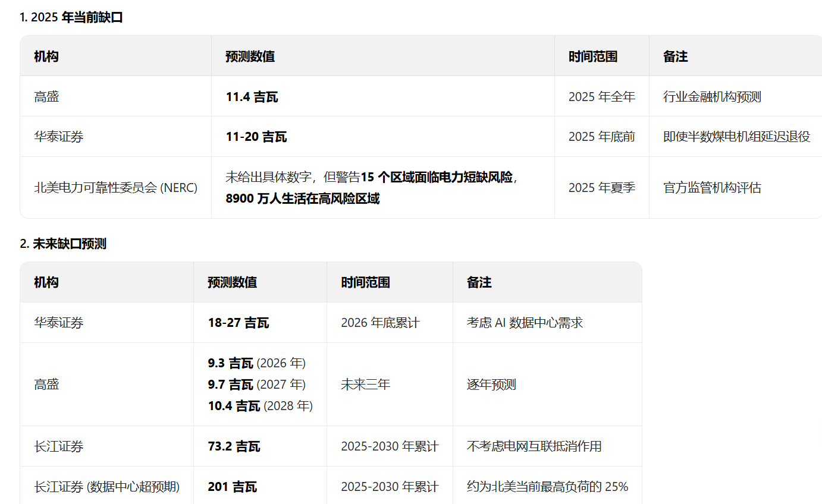
Task: Click the 时间范围 header above 2026 年底累计
Action: coord(365,282)
